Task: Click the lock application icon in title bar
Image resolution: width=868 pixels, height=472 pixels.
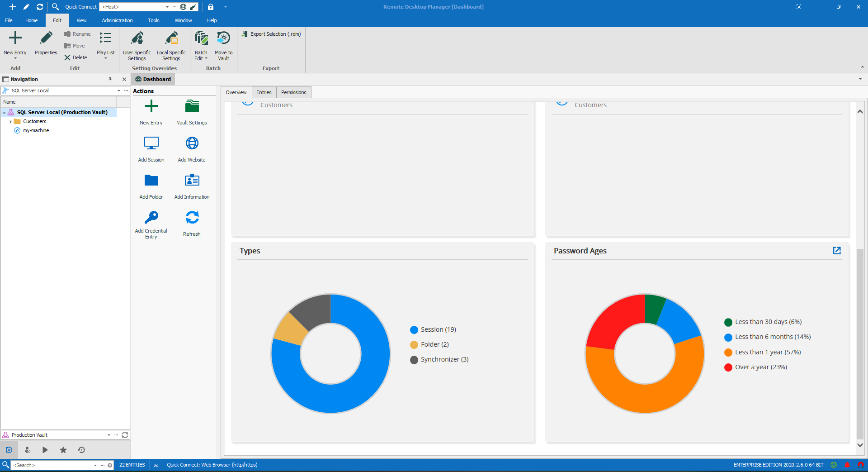Action: (x=211, y=7)
